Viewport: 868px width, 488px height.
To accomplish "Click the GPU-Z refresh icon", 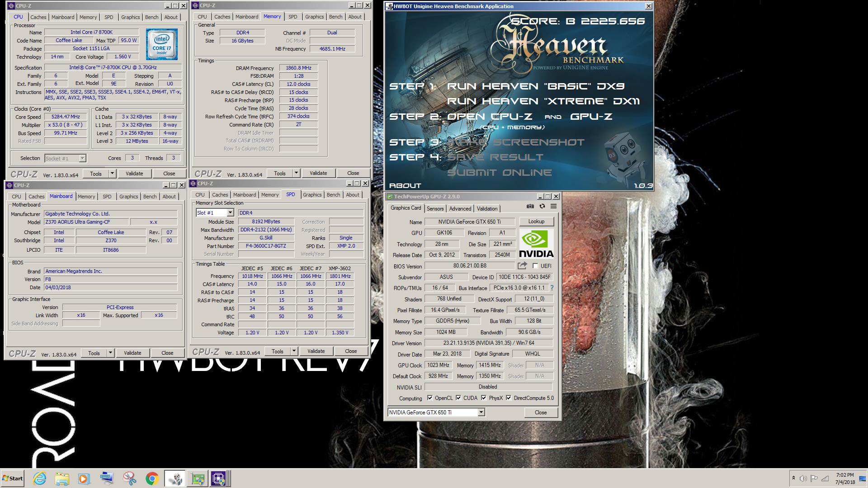I will coord(542,206).
